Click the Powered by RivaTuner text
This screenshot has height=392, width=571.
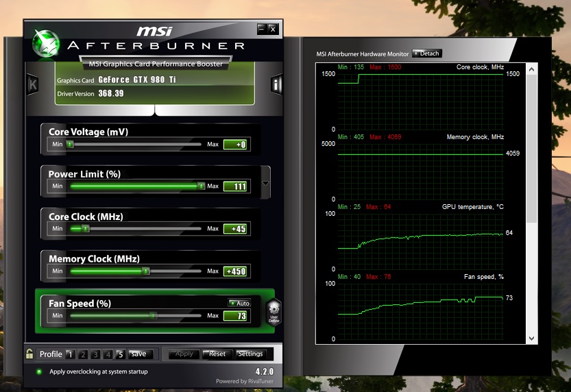click(x=244, y=381)
